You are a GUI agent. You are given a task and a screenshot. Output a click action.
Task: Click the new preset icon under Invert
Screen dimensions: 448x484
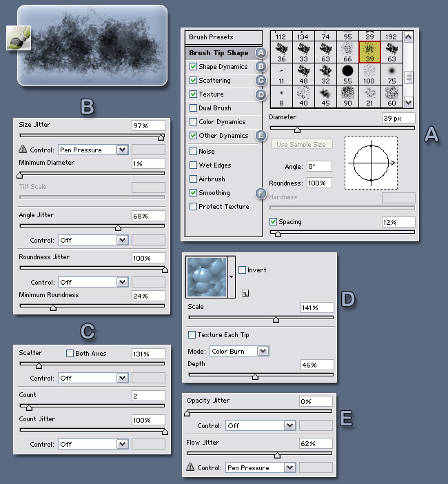(245, 292)
